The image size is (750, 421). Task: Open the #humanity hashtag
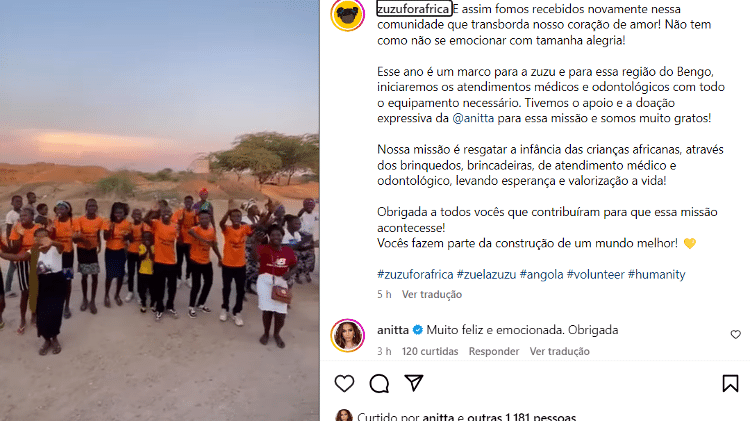click(x=657, y=274)
